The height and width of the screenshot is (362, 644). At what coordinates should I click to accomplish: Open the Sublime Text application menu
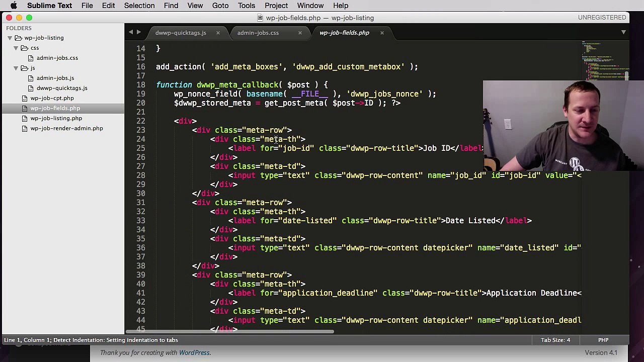(49, 6)
